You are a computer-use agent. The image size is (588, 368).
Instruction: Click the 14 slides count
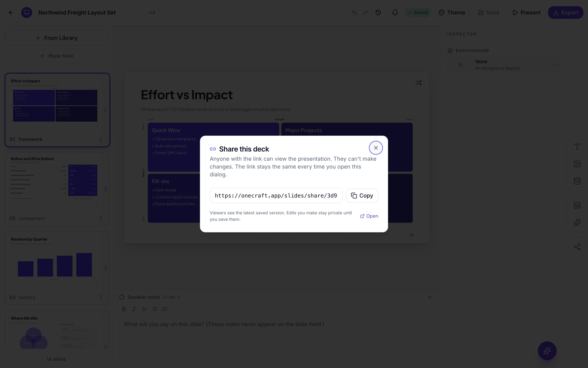pos(56,359)
